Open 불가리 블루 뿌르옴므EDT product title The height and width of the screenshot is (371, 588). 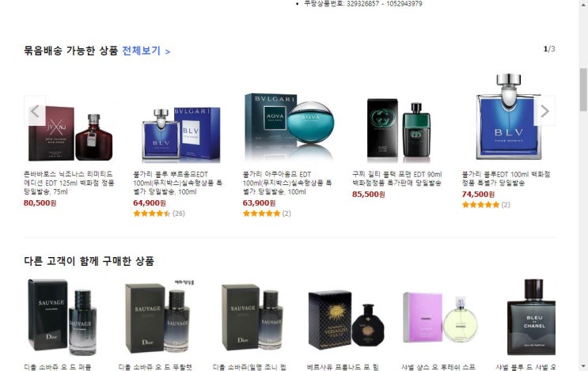178,183
